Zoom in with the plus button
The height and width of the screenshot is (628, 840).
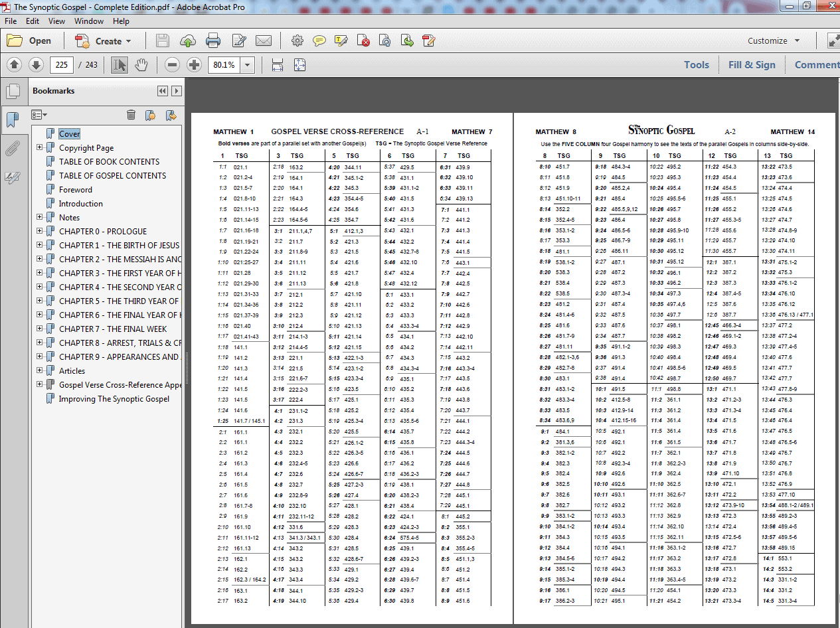[x=194, y=64]
